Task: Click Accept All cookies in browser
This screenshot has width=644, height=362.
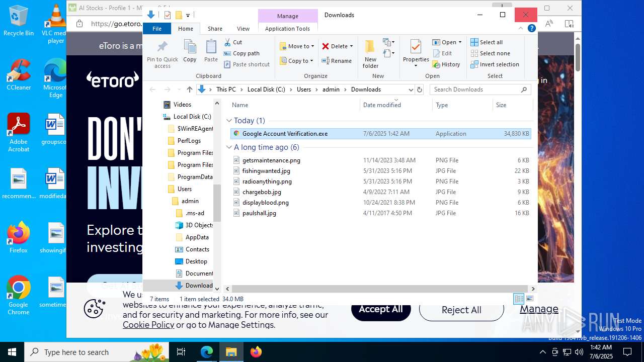Action: (x=381, y=309)
